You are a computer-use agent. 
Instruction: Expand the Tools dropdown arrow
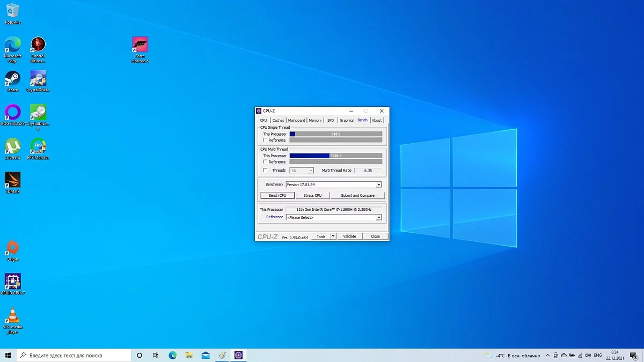click(333, 236)
